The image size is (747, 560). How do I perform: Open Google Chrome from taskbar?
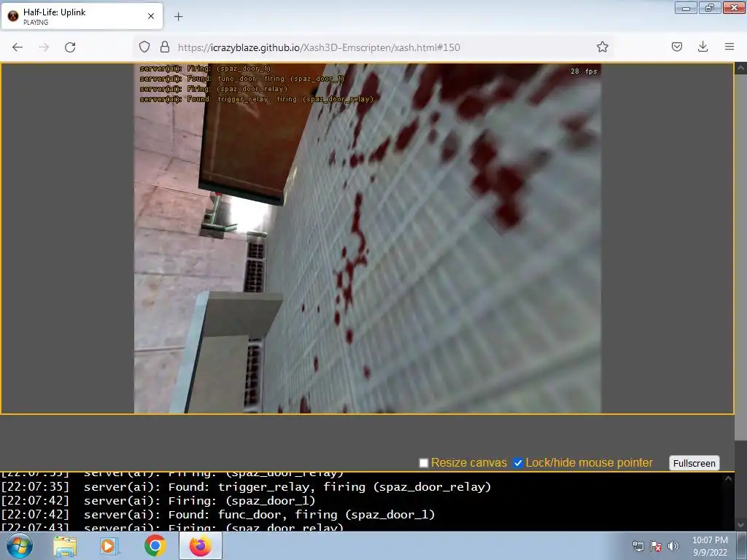click(x=155, y=545)
